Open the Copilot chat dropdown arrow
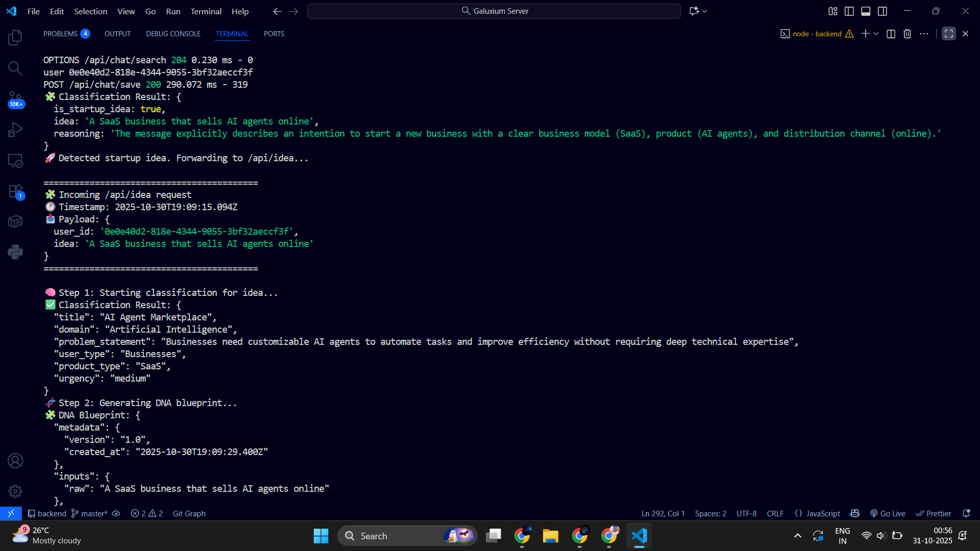980x551 pixels. click(705, 11)
